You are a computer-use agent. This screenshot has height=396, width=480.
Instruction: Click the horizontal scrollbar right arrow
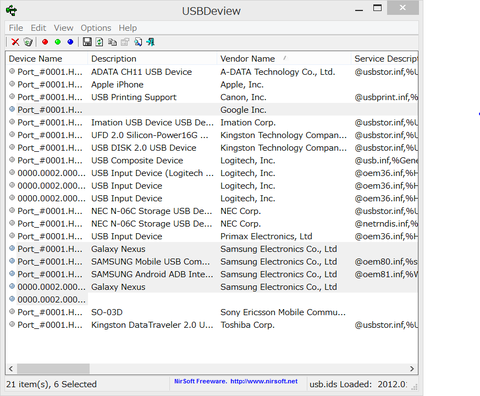412,369
